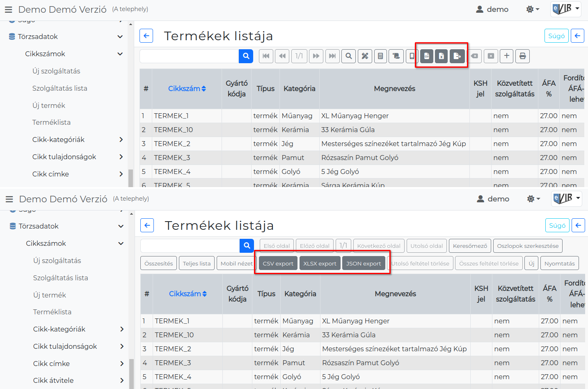Switch to mobile view via the phone icon
The image size is (588, 389).
[x=412, y=56]
